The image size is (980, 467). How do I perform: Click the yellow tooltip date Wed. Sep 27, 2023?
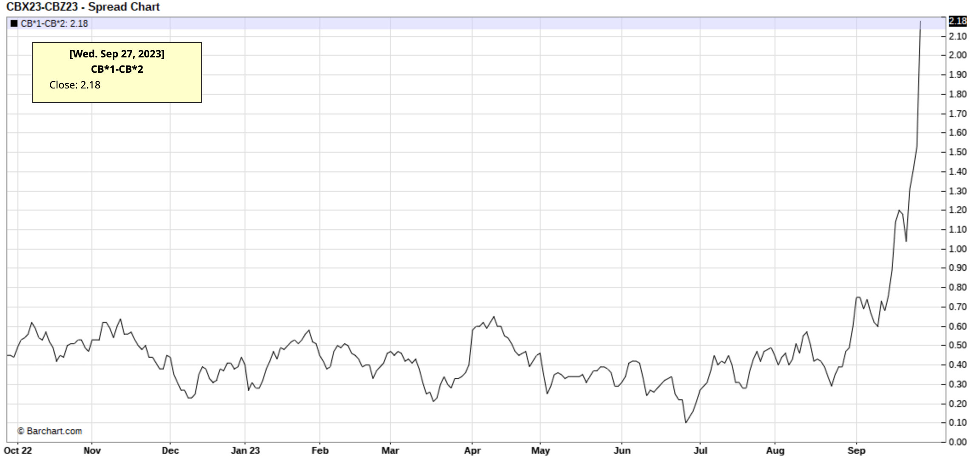(117, 54)
